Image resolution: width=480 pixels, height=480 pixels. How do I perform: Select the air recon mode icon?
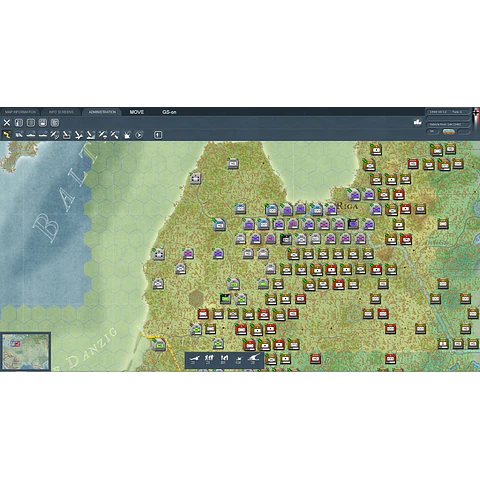click(55, 135)
